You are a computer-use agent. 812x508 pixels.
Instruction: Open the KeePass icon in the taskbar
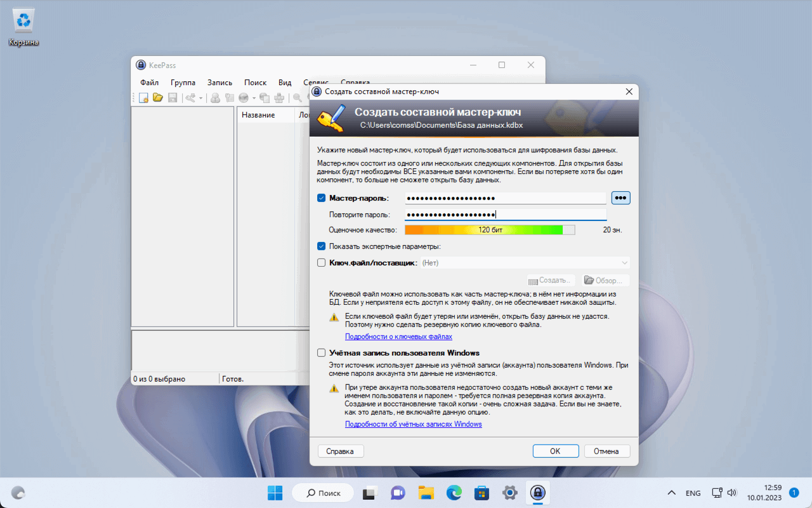click(537, 492)
